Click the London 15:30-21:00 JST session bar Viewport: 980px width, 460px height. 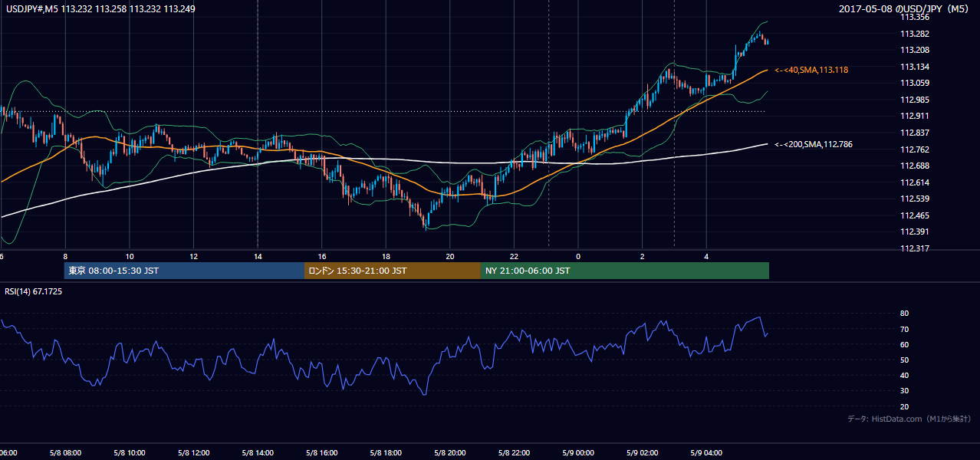point(393,271)
